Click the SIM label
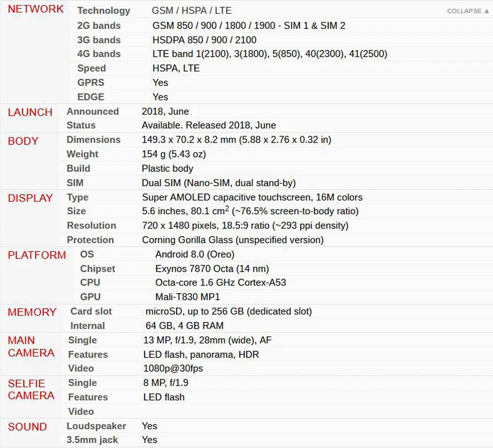Screen dimensions: 493x448 pos(75,183)
